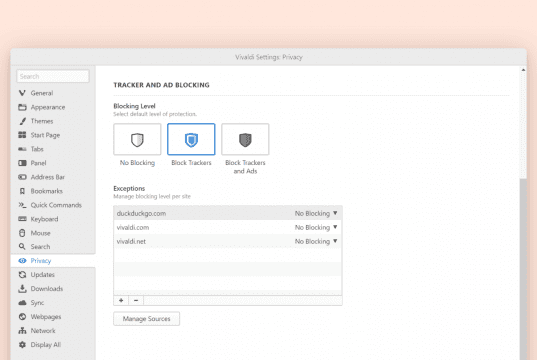537x360 pixels.
Task: Click the settings page scrollbar thumb
Action: coord(523,269)
